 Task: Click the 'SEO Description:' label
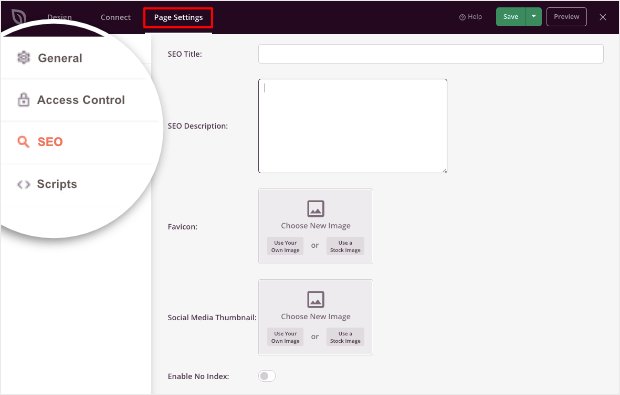pos(198,126)
